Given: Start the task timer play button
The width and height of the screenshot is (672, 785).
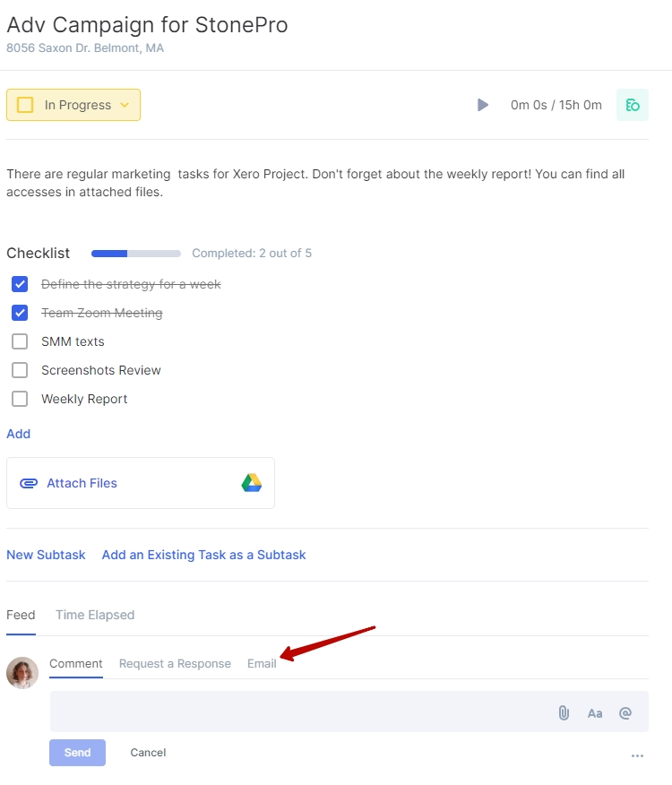Looking at the screenshot, I should 483,105.
